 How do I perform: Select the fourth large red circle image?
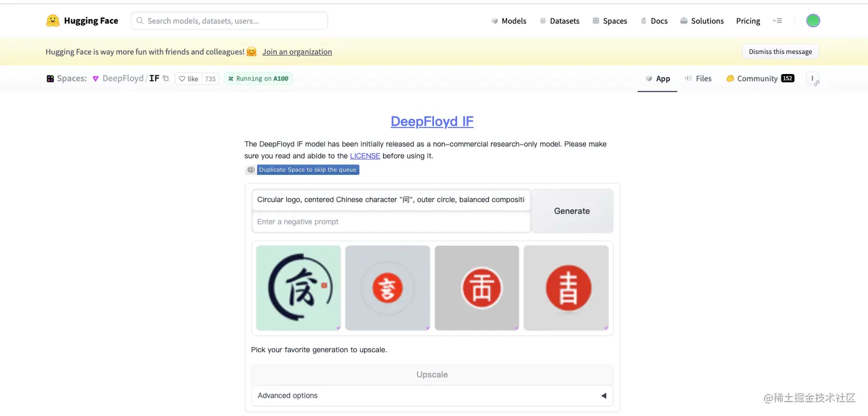tap(566, 288)
